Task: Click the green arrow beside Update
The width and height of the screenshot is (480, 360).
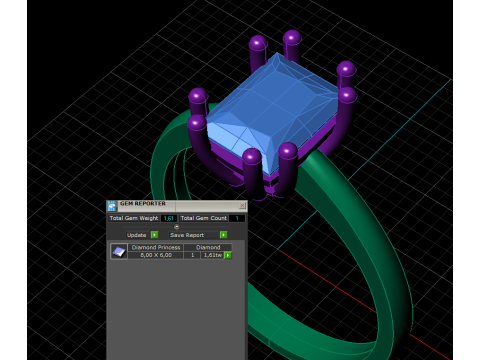Action: 155,235
